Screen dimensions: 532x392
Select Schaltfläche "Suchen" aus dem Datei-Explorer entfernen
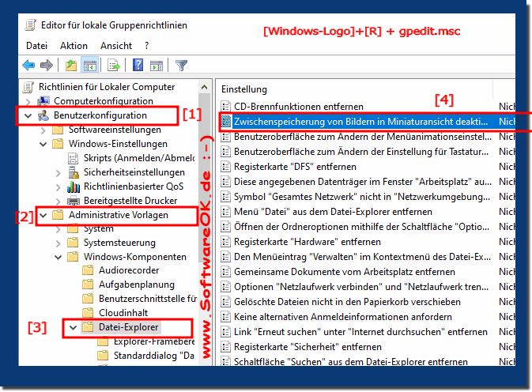click(x=350, y=362)
